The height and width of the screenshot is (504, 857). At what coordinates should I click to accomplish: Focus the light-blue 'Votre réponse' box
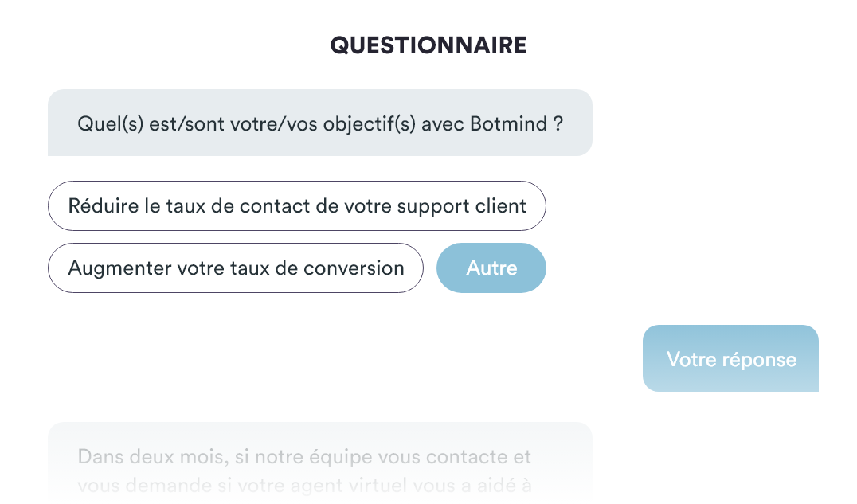730,358
